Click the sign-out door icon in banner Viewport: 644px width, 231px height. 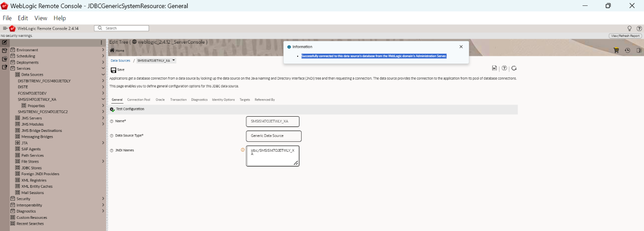tap(639, 50)
